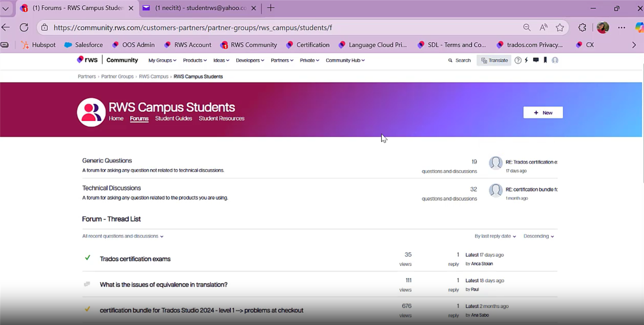
Task: Open the 'All recent questions and discussions' filter
Action: [123, 236]
